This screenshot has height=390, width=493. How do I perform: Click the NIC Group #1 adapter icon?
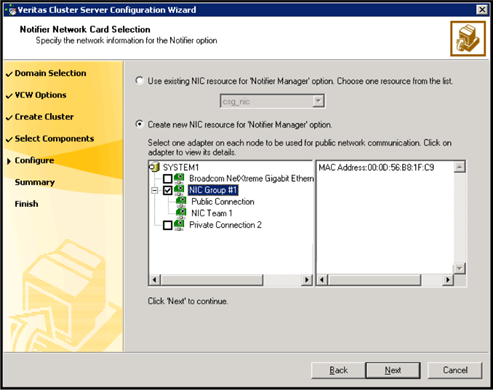[179, 190]
